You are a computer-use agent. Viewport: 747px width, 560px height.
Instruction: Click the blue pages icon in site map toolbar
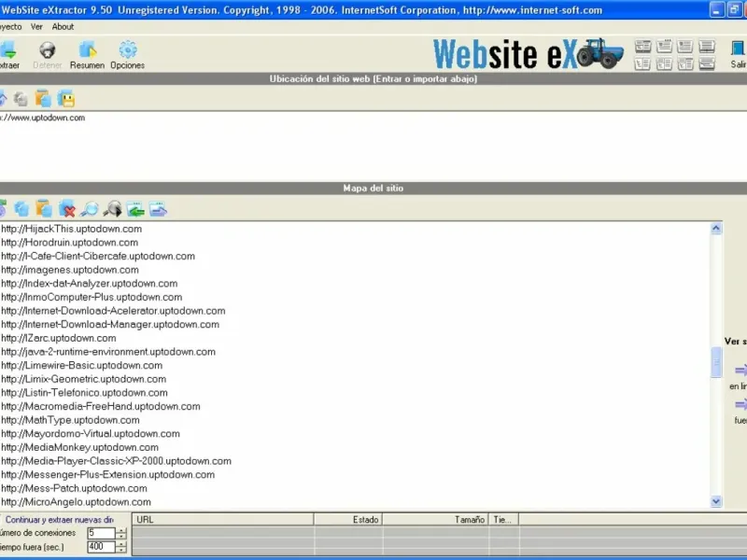point(21,208)
